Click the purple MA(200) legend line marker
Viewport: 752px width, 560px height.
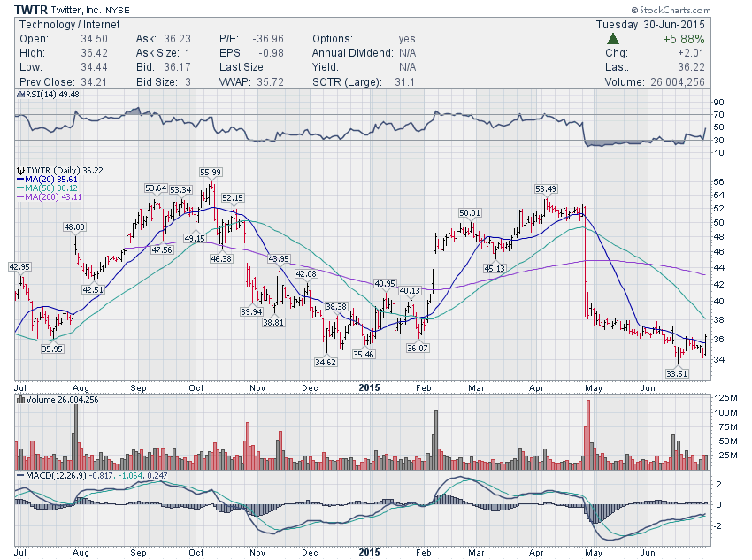[x=20, y=196]
